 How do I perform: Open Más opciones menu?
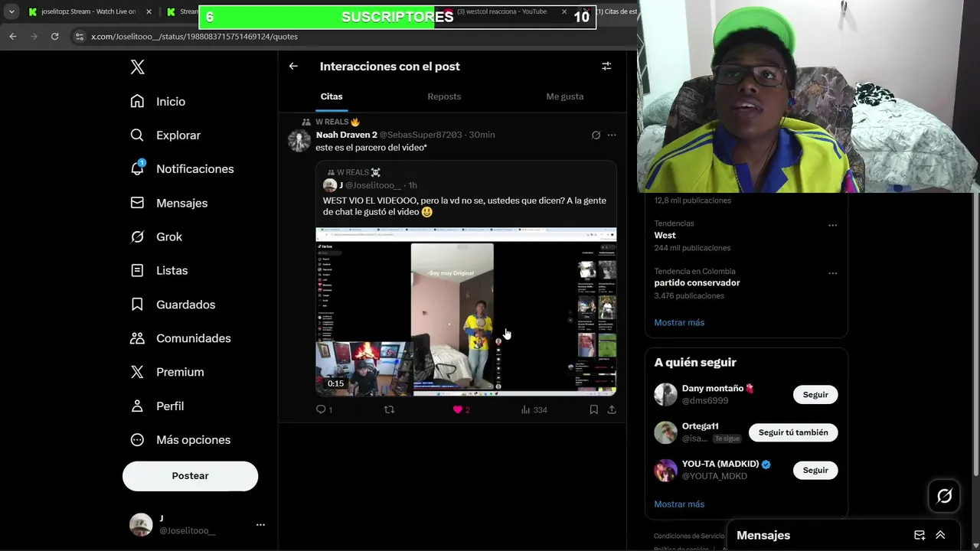tap(181, 440)
